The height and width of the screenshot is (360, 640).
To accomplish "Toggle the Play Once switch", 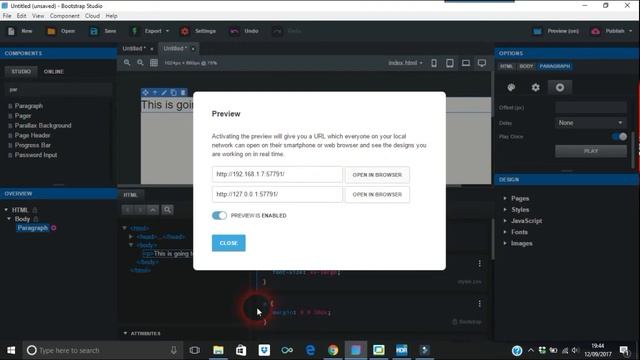I will tap(620, 137).
